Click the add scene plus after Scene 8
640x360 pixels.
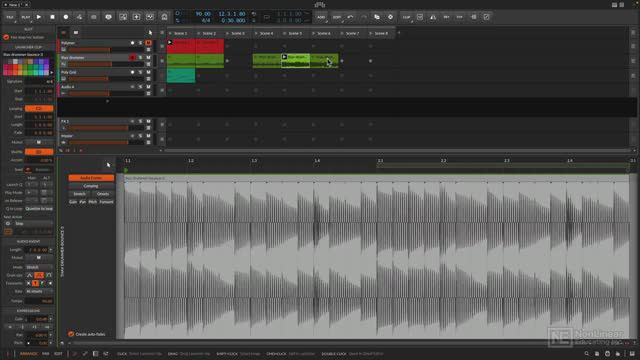399,33
